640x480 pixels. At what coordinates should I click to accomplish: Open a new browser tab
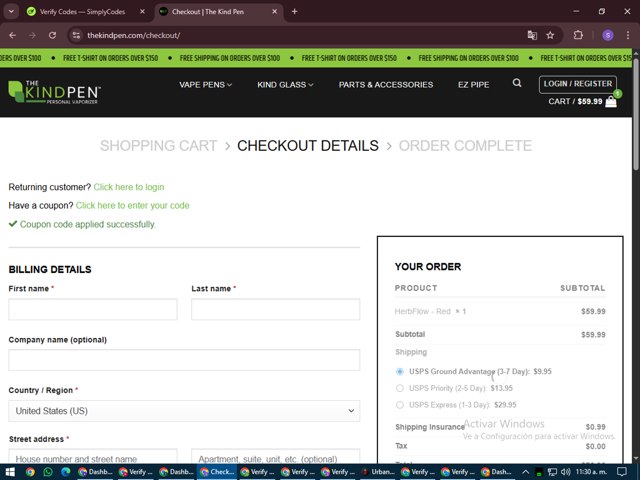(x=294, y=11)
